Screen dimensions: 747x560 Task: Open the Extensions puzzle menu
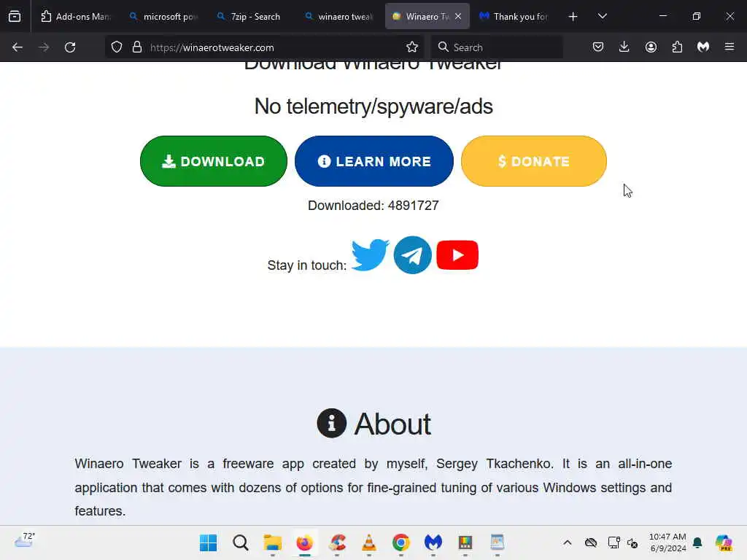click(x=677, y=47)
